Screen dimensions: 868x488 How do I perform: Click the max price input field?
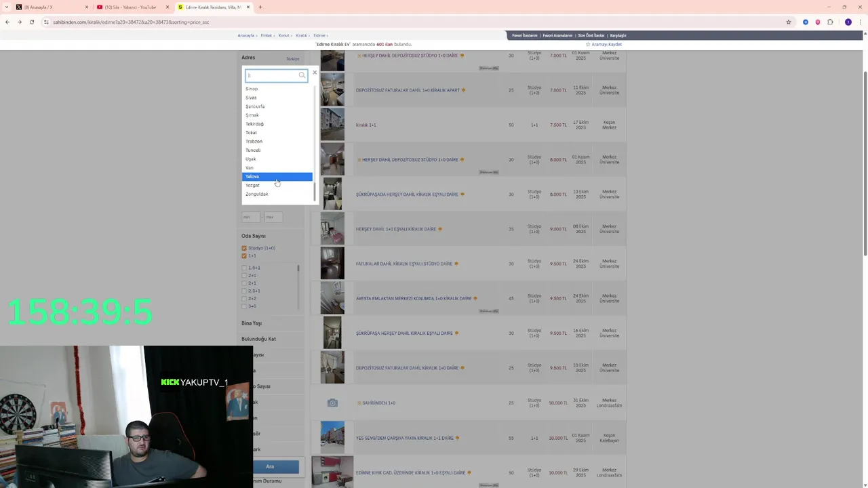(273, 217)
